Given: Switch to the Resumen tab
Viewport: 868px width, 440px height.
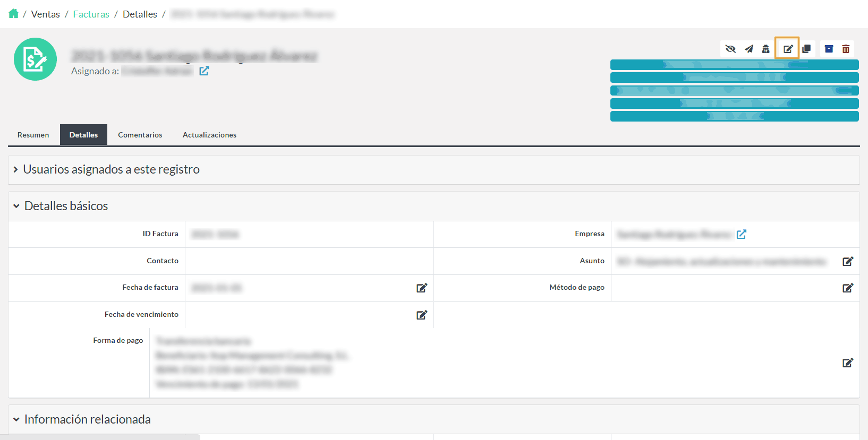Looking at the screenshot, I should 33,135.
